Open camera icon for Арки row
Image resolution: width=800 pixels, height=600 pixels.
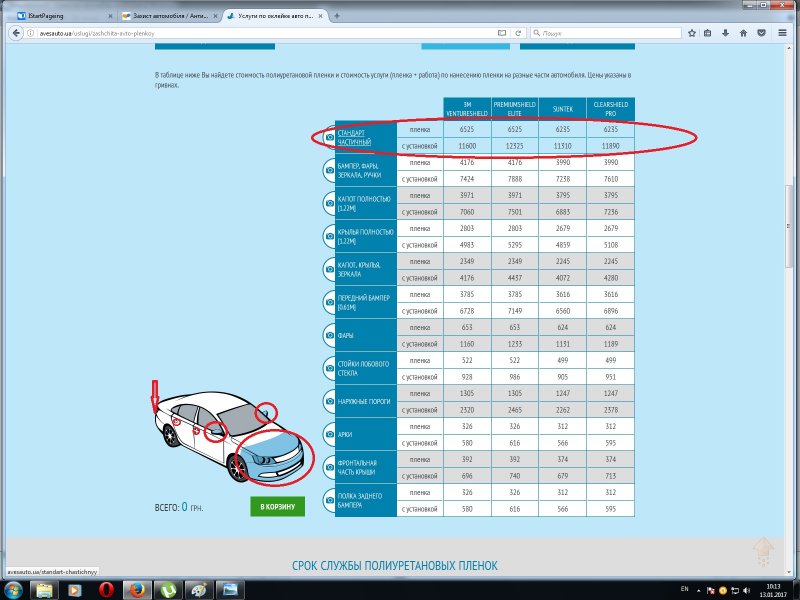point(329,434)
